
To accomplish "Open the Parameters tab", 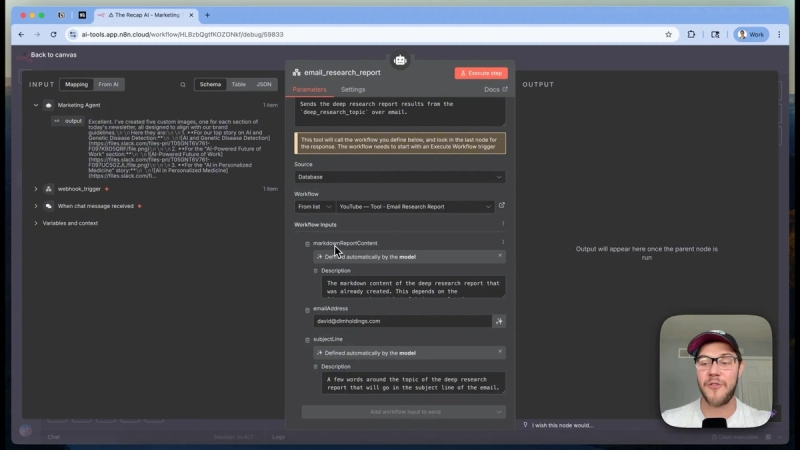I will pyautogui.click(x=309, y=89).
